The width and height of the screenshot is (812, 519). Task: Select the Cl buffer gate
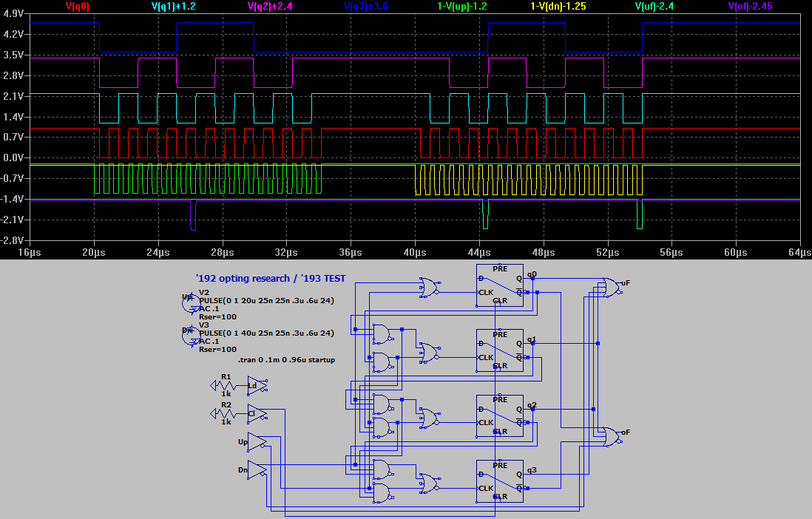pyautogui.click(x=256, y=413)
